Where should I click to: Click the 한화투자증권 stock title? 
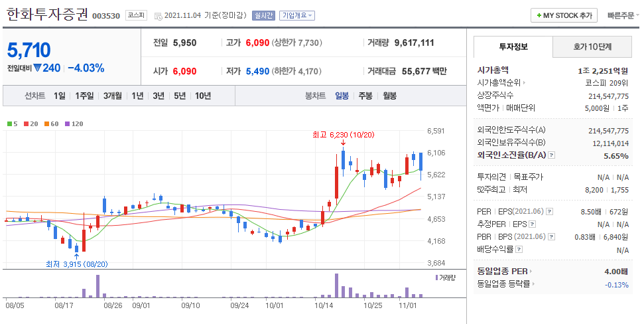[x=47, y=15]
